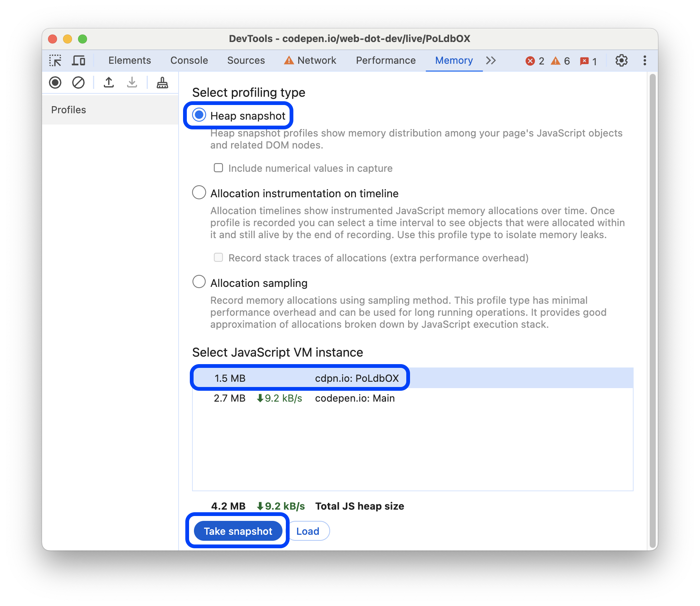Select the Allocation sampling option
Image resolution: width=700 pixels, height=606 pixels.
coord(199,282)
